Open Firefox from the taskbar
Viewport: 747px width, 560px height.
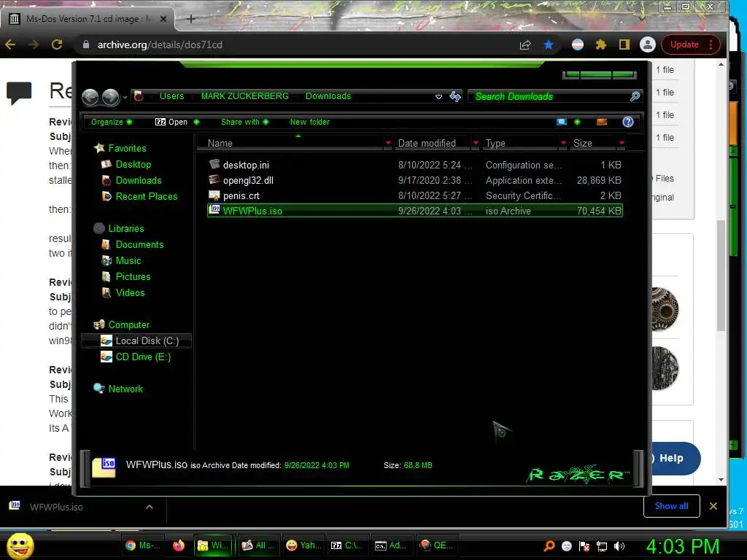coord(179,545)
